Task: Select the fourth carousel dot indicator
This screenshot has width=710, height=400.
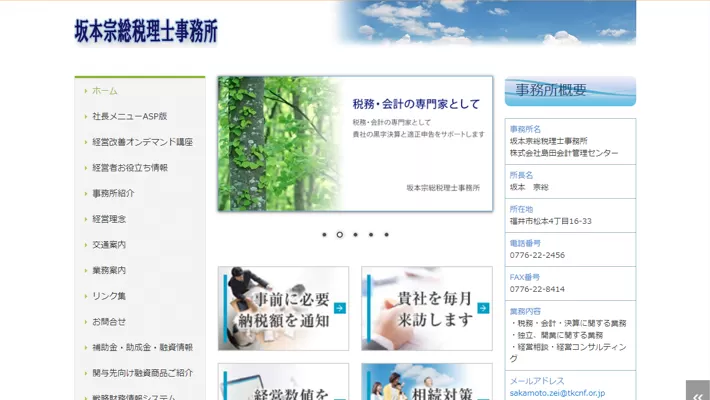Action: coord(371,235)
